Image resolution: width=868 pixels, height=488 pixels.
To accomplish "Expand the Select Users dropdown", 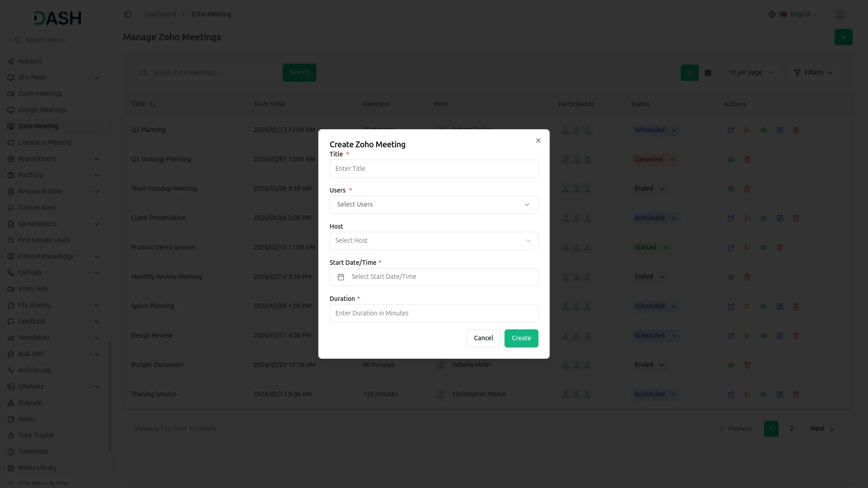I will 434,204.
